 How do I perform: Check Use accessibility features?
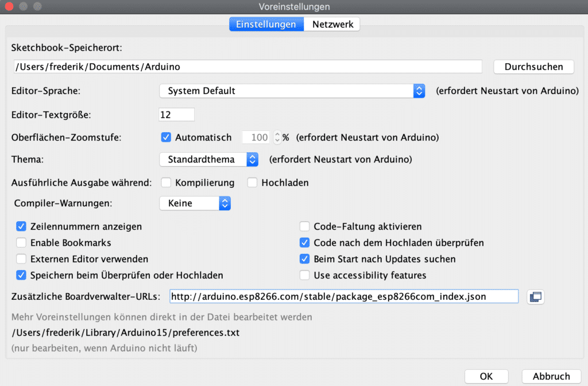(x=304, y=275)
